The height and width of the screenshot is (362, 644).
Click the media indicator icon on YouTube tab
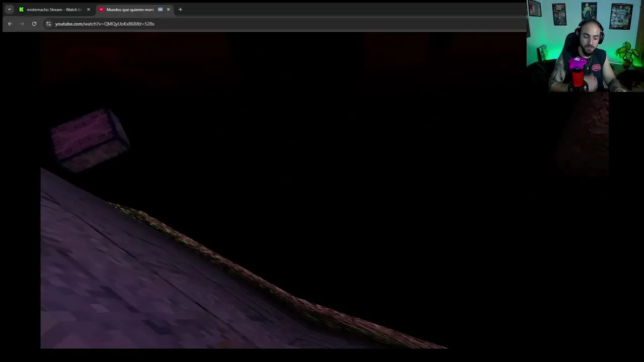coord(160,9)
